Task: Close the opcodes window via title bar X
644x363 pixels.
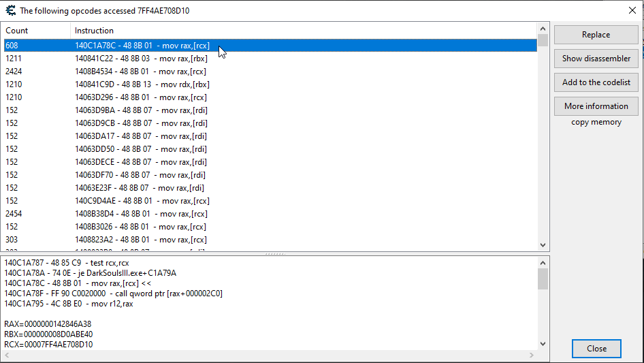Action: click(x=631, y=10)
